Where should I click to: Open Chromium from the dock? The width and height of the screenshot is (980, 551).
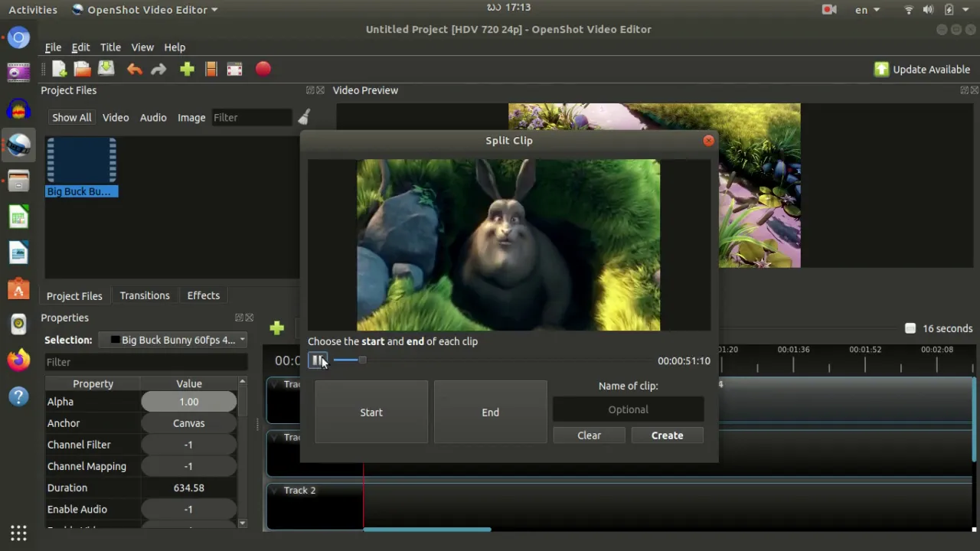click(18, 37)
